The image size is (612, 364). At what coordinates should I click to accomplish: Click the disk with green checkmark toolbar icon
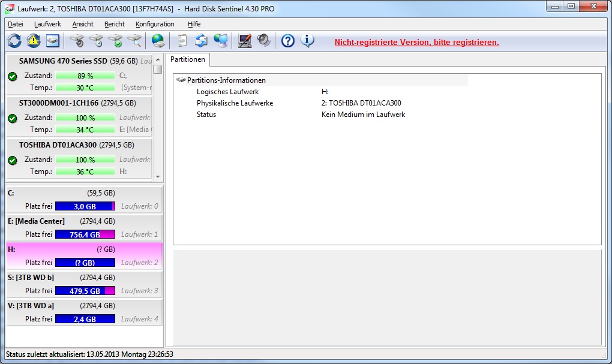(x=116, y=41)
